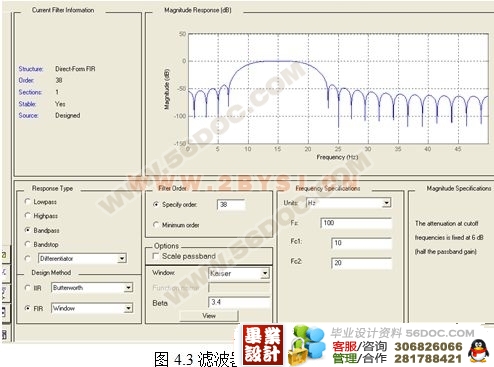Click the magnitude response plot area
Screen dimensions: 494x367
pyautogui.click(x=338, y=89)
